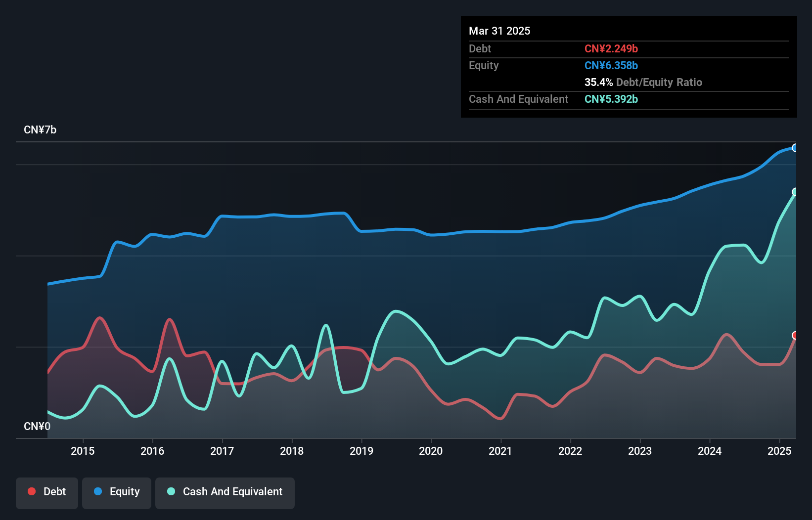Click the Cash And Equivalent tooltip label

coord(519,99)
